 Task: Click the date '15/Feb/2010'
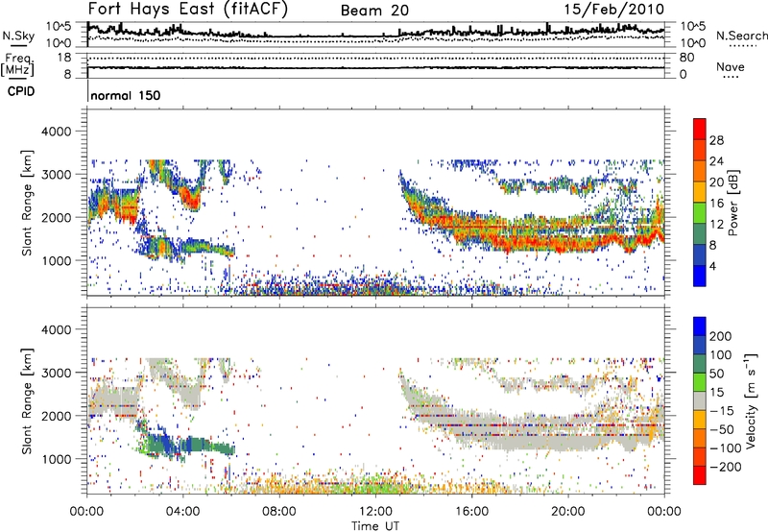coord(614,10)
